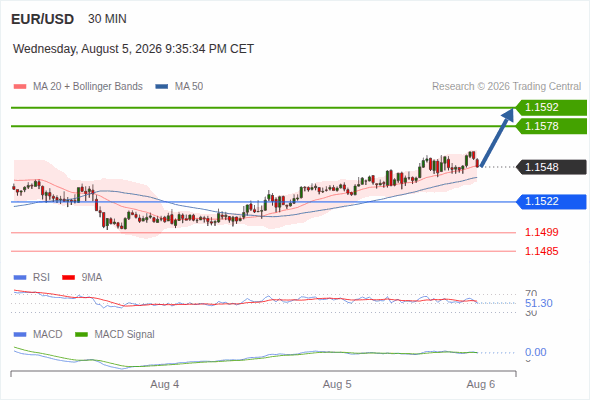Click the blue upward forecast arrow
Screen dimensions: 590x400
[497, 137]
